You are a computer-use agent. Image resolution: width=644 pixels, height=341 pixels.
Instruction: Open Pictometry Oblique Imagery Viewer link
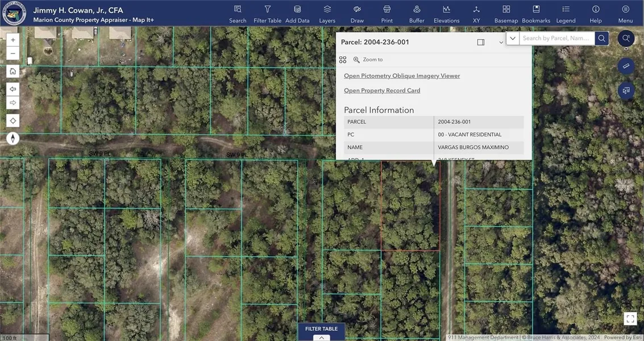(x=402, y=76)
